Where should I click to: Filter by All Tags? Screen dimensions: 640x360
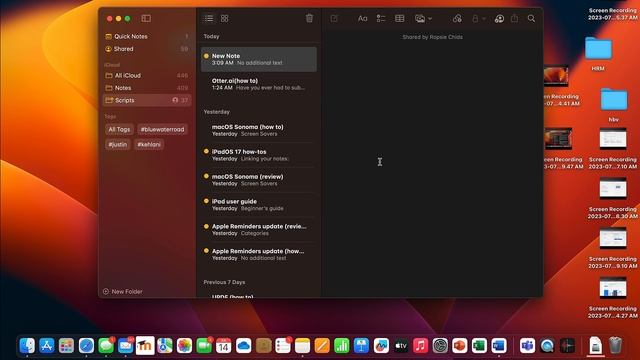click(x=119, y=129)
